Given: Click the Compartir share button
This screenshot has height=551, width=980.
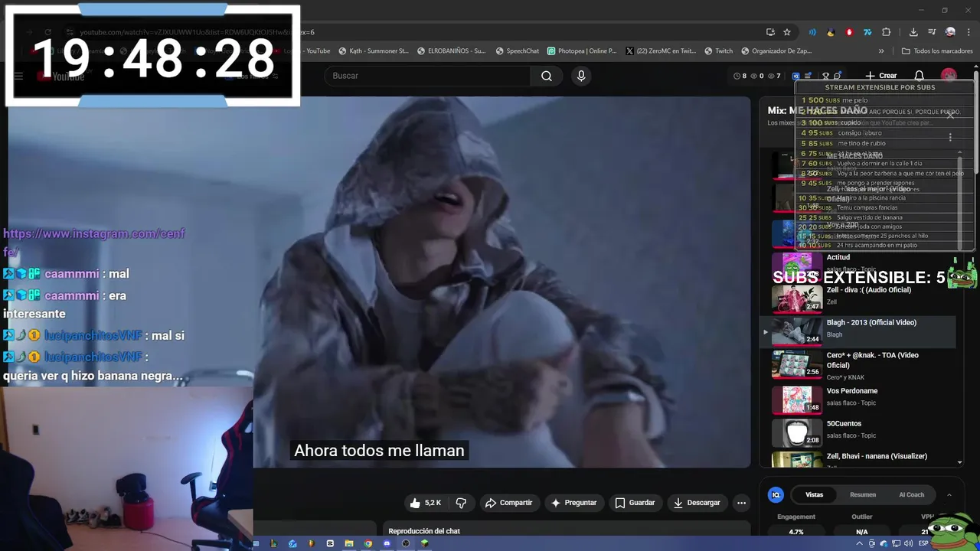Looking at the screenshot, I should click(508, 503).
